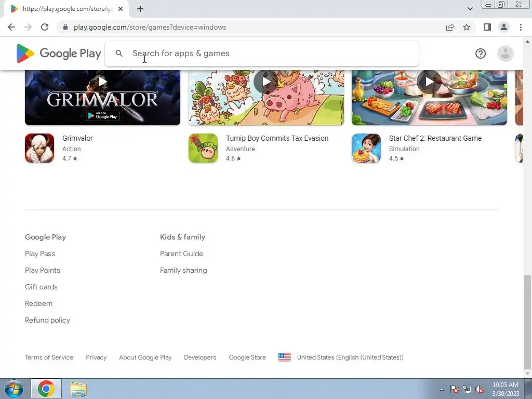Close the Google Play tab
This screenshot has height=399, width=532.
[x=121, y=9]
